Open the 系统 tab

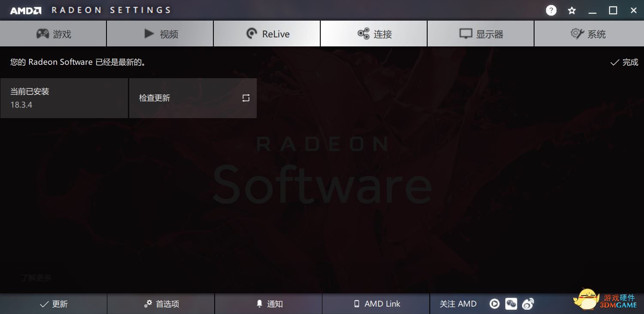(589, 34)
